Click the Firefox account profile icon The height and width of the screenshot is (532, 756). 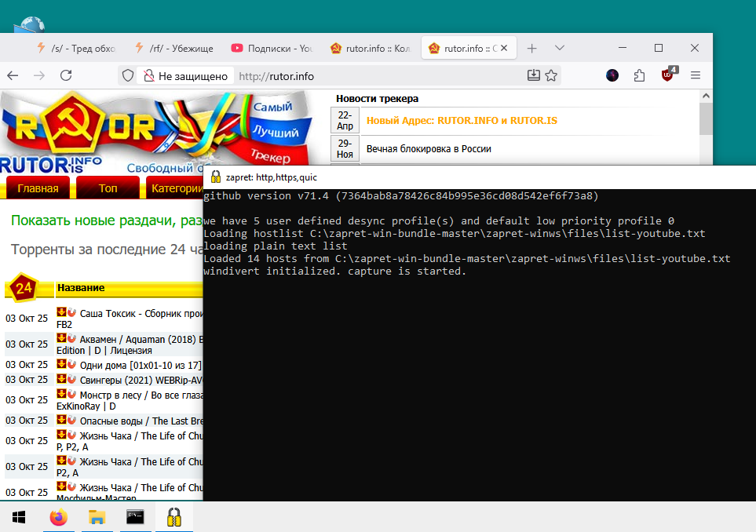tap(612, 75)
